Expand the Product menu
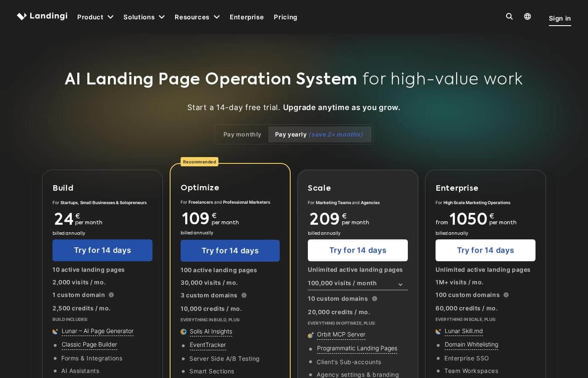588x378 pixels. [x=95, y=17]
